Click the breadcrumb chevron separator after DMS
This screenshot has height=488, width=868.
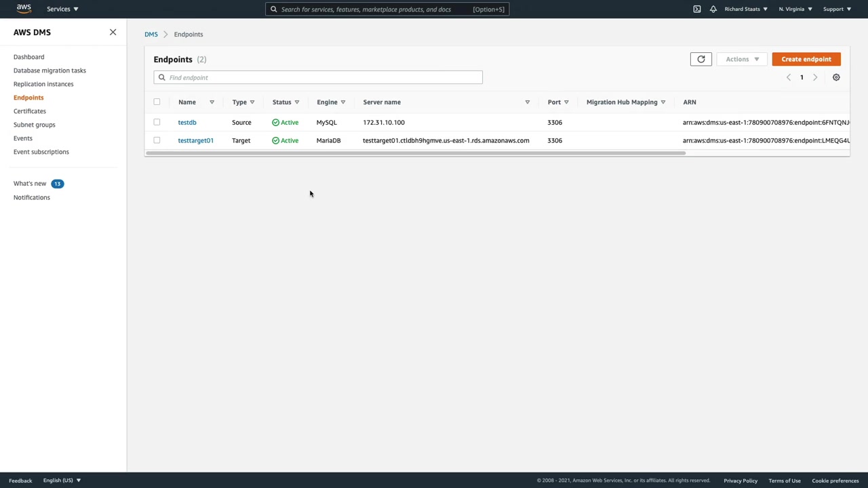165,34
